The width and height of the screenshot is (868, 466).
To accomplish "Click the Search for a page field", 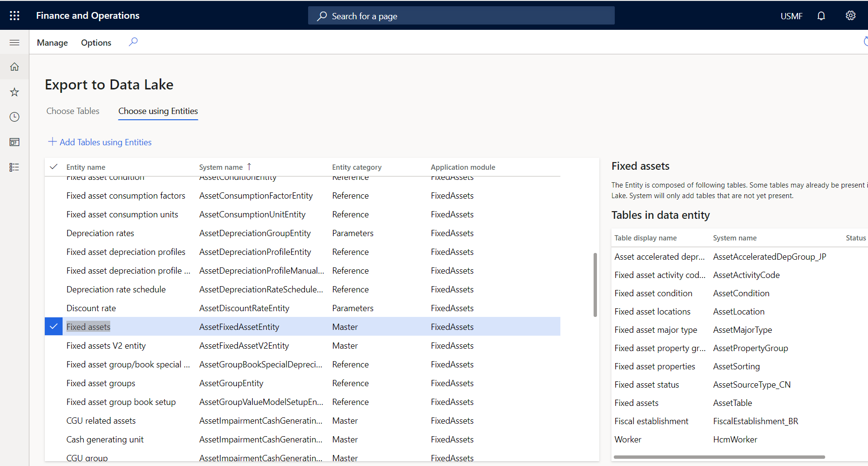I will coord(461,15).
